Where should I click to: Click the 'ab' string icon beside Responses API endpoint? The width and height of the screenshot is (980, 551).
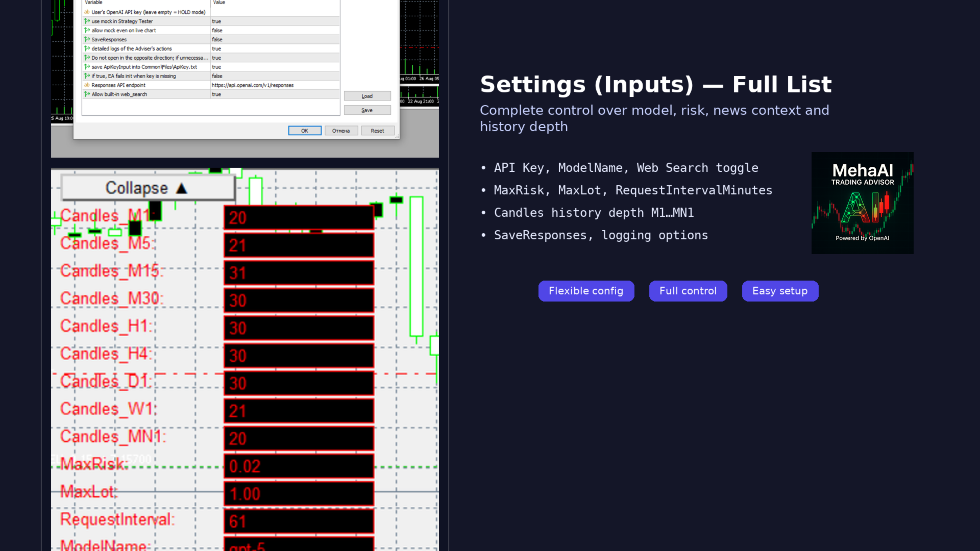[87, 85]
